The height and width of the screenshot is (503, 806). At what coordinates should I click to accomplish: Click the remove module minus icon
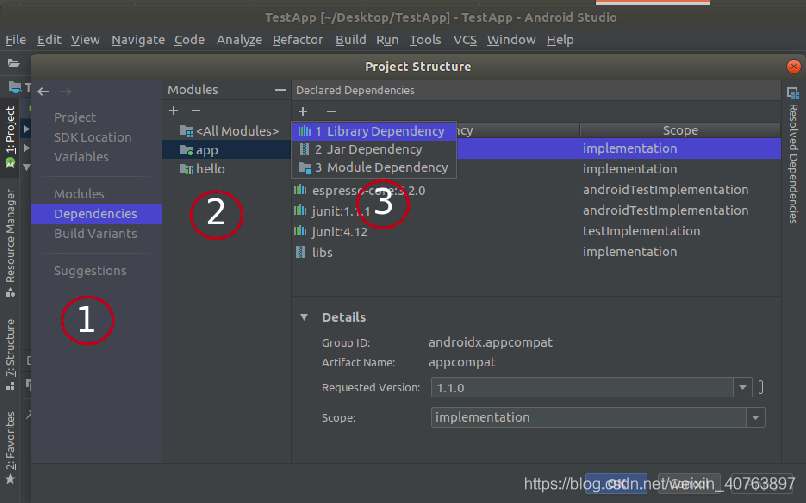click(x=196, y=110)
